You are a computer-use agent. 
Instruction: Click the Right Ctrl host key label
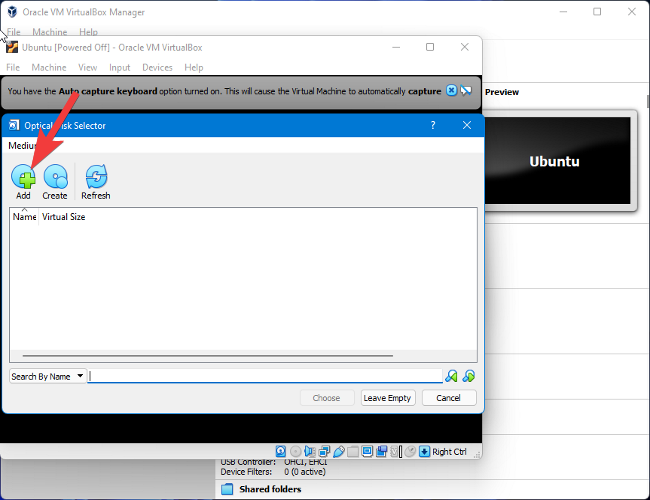[x=449, y=451]
